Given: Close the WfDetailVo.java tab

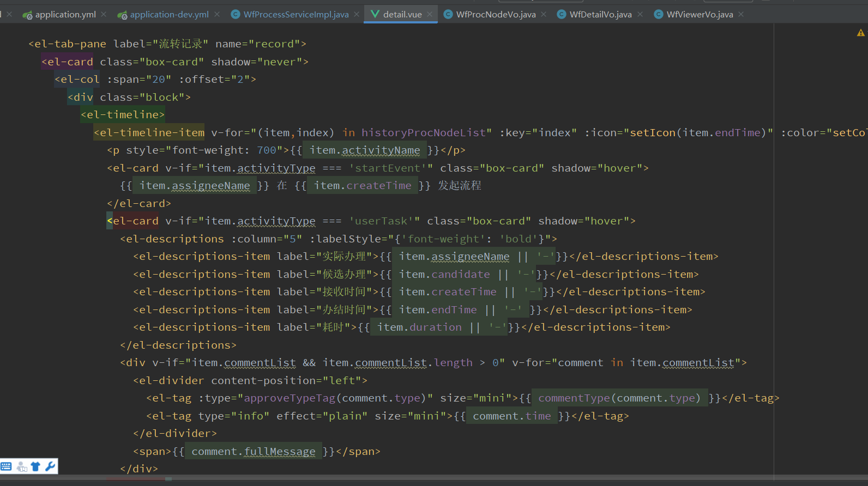Looking at the screenshot, I should tap(640, 14).
